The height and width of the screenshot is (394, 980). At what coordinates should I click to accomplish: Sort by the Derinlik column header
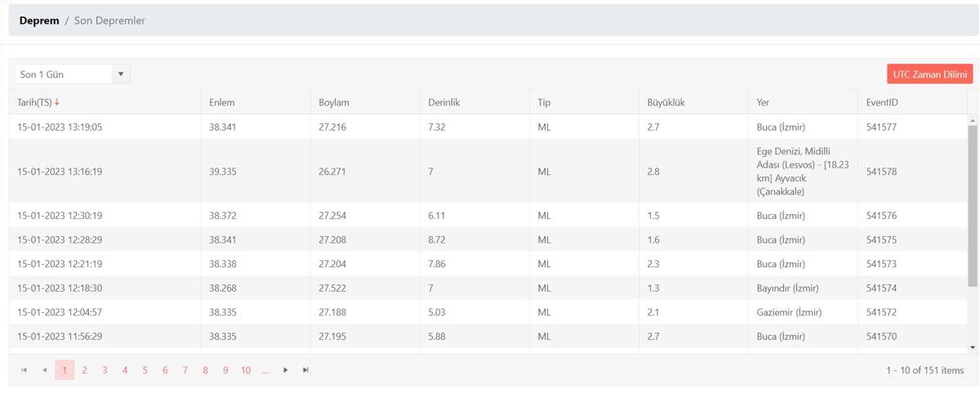point(443,102)
